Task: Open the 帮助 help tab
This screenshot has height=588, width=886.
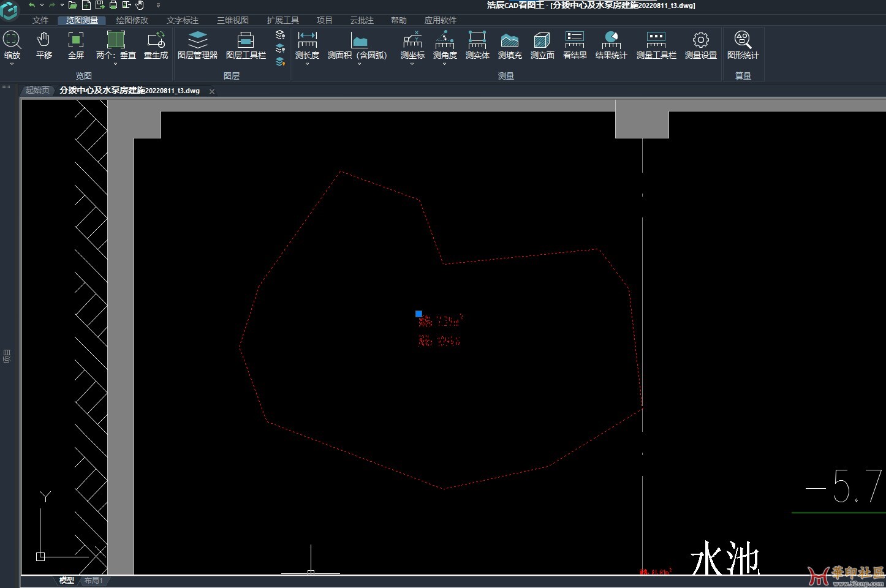Action: point(399,20)
